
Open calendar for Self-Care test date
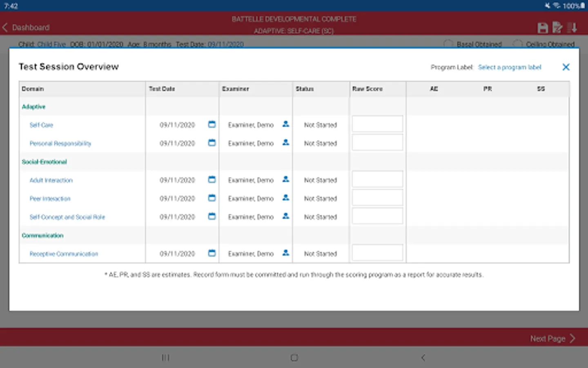pyautogui.click(x=212, y=124)
